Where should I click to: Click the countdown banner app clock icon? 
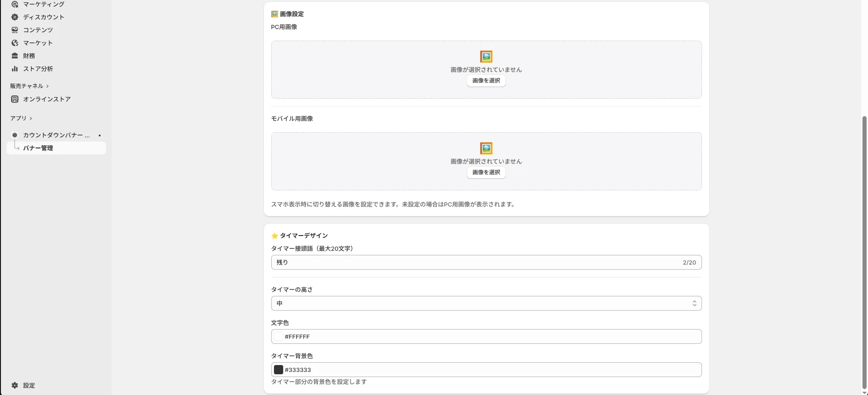click(x=15, y=135)
